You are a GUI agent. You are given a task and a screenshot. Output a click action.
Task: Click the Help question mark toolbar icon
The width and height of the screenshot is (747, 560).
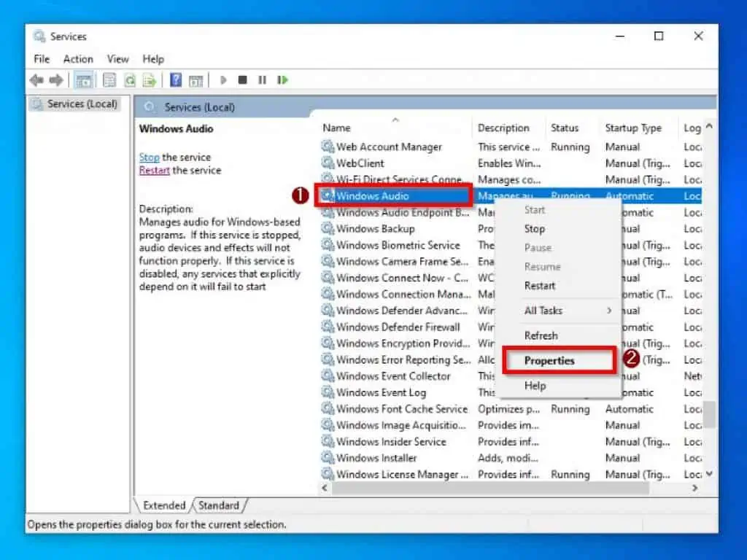[x=176, y=79]
